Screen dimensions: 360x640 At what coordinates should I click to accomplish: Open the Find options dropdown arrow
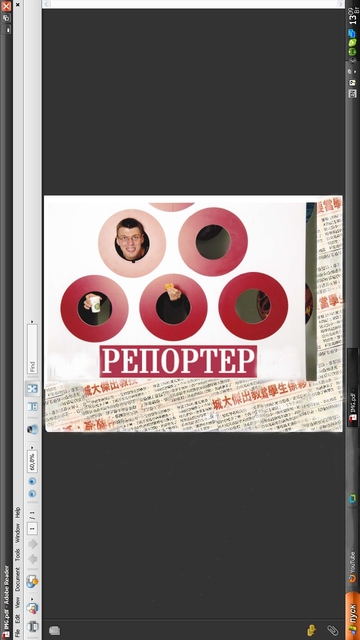coord(32,322)
